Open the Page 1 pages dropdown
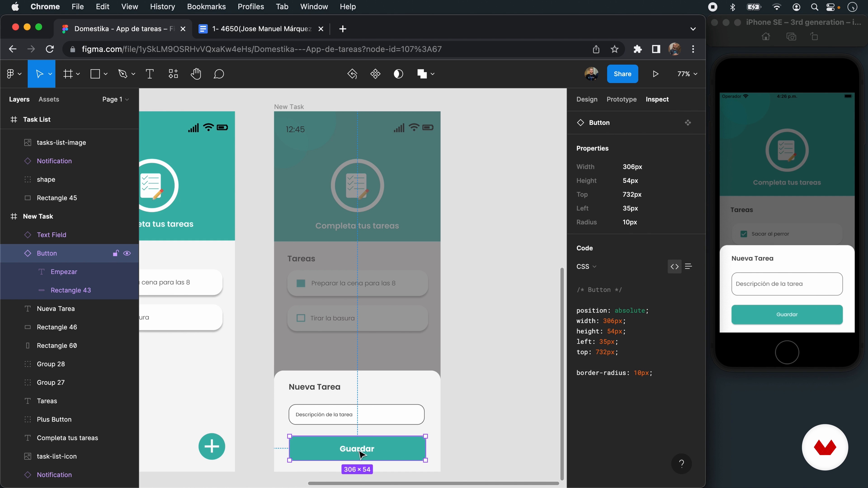 tap(116, 99)
